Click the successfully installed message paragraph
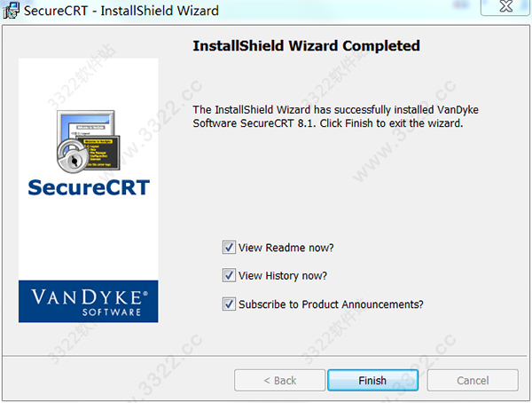Screen dimensions: 532x403 click(x=335, y=116)
